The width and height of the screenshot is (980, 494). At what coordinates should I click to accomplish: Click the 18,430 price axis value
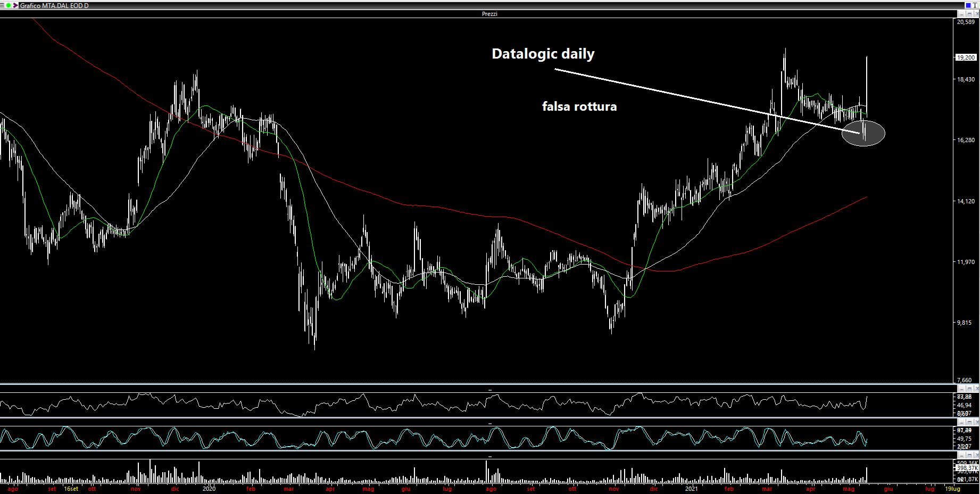tap(966, 79)
